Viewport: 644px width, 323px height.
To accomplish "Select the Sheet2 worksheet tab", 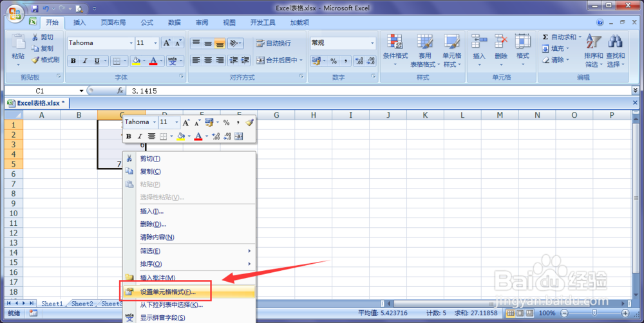I will [82, 304].
